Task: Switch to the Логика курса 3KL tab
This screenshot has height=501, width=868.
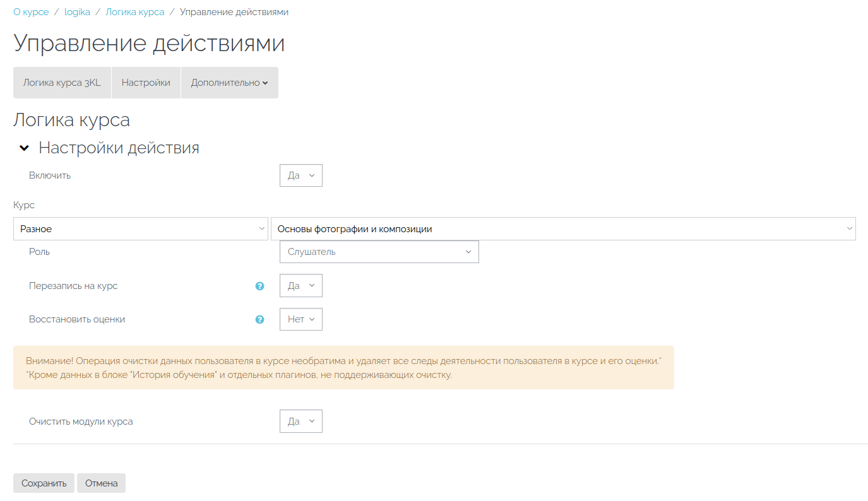Action: [62, 83]
